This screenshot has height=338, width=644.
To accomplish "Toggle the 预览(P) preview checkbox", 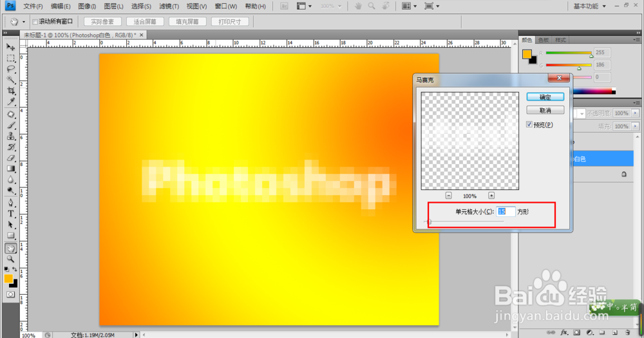I will pyautogui.click(x=529, y=124).
